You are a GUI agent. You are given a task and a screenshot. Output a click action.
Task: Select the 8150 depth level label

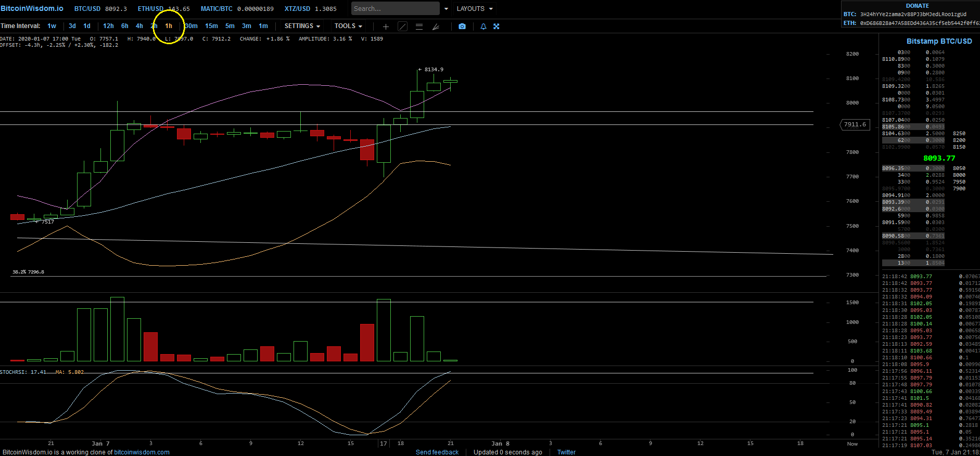click(959, 147)
